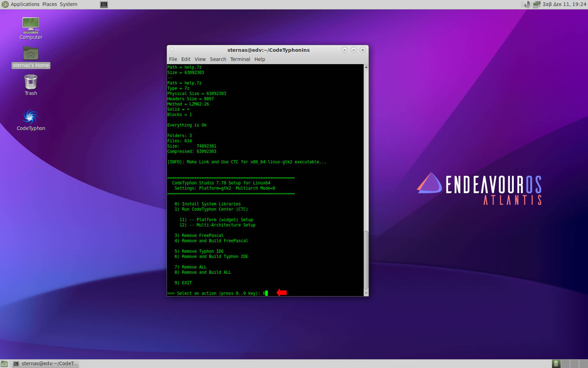588x368 pixels.
Task: Click 'Select an action (press 0..9 key)' prompt
Action: pyautogui.click(x=218, y=293)
